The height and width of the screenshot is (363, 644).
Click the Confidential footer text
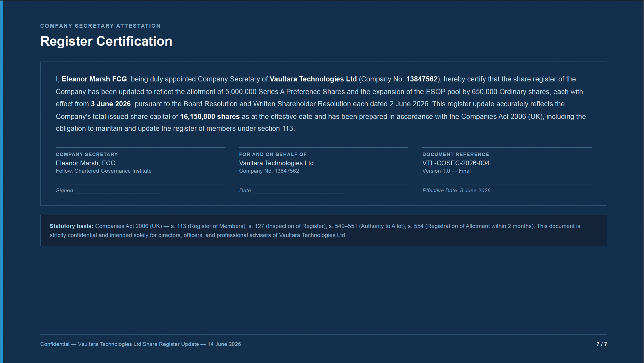pyautogui.click(x=140, y=344)
